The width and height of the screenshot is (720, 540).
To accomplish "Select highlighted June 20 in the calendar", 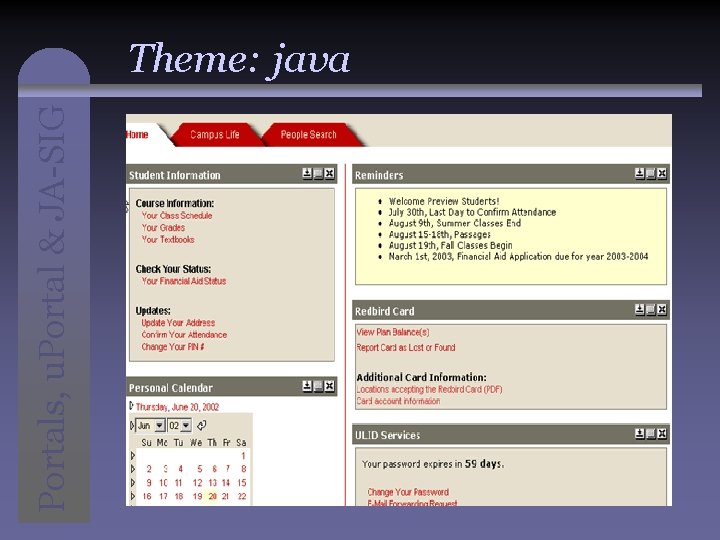I will pyautogui.click(x=212, y=496).
